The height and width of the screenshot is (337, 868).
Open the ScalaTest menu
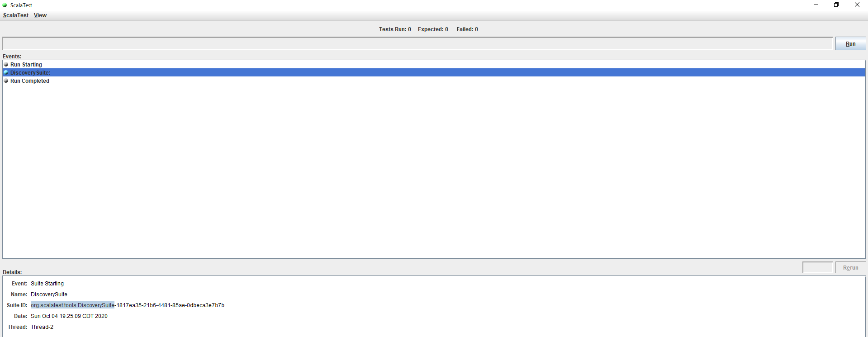[x=16, y=15]
